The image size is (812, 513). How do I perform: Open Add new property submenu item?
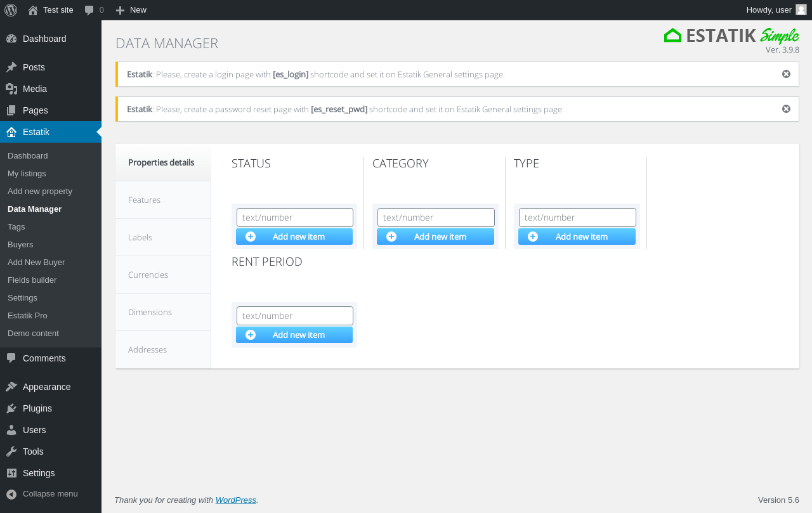pos(51,192)
